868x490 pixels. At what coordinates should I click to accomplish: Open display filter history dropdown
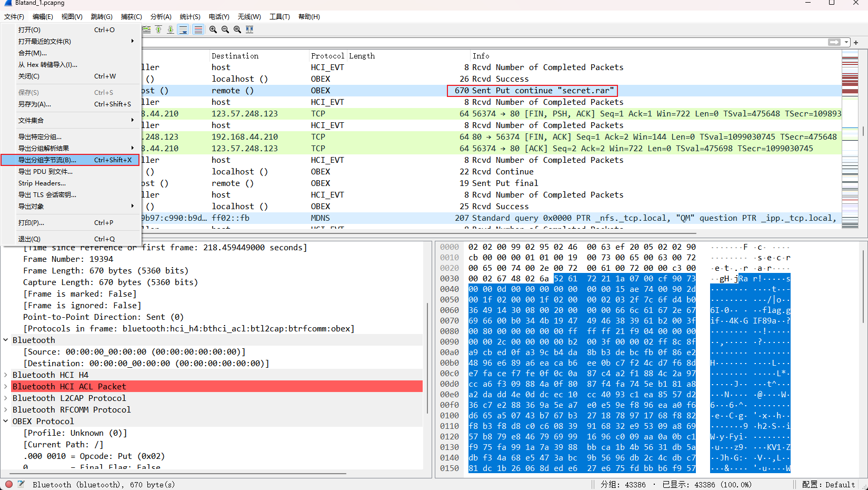pos(846,42)
